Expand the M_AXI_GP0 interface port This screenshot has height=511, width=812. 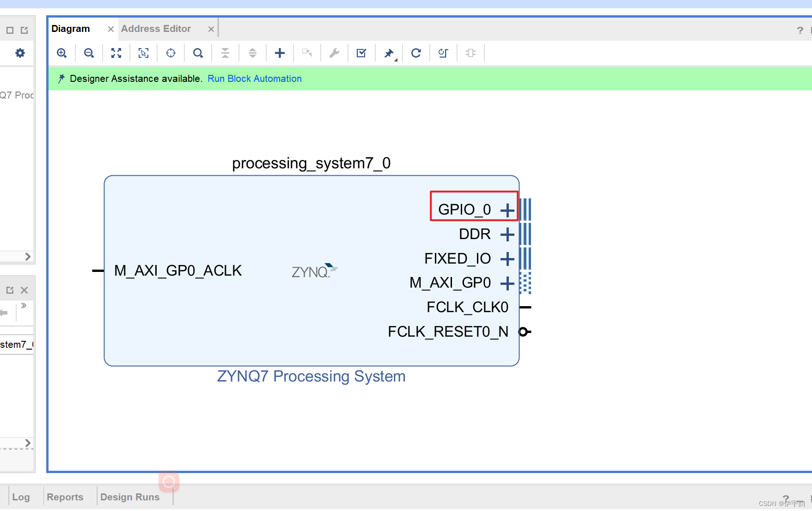507,283
